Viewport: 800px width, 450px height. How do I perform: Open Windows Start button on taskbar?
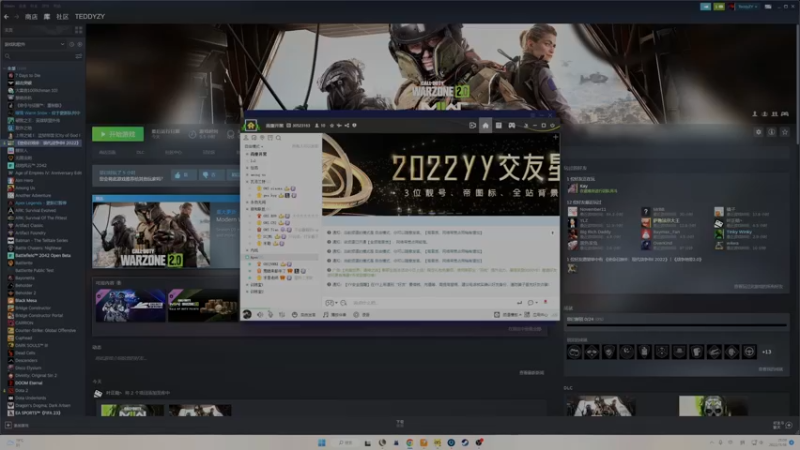click(x=321, y=443)
